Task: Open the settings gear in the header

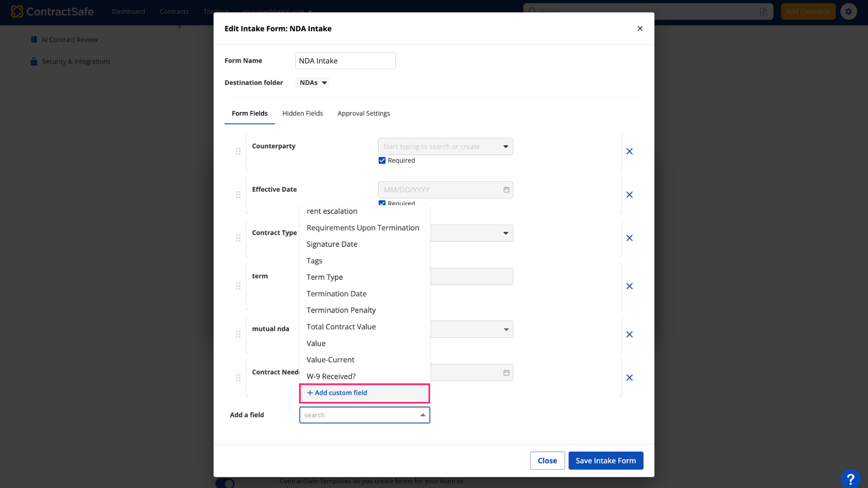Action: coord(849,11)
